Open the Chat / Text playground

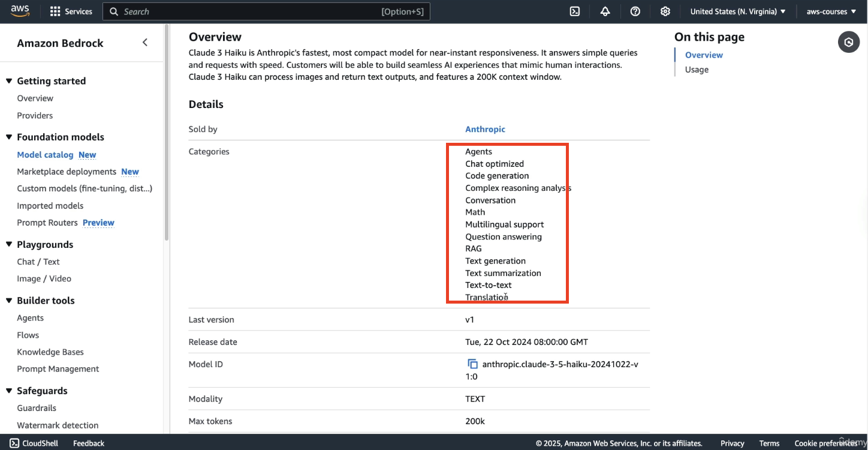(38, 262)
